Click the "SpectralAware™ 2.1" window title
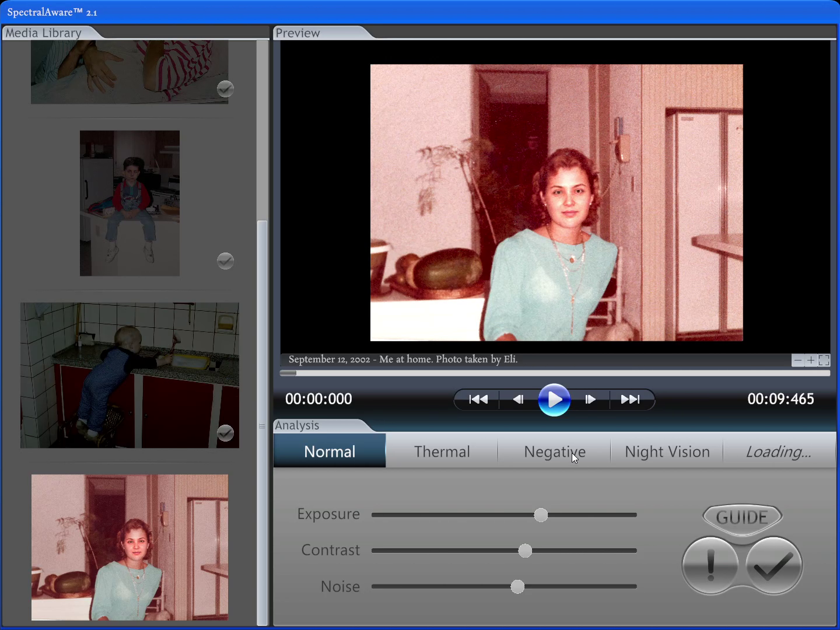840x630 pixels. tap(52, 12)
